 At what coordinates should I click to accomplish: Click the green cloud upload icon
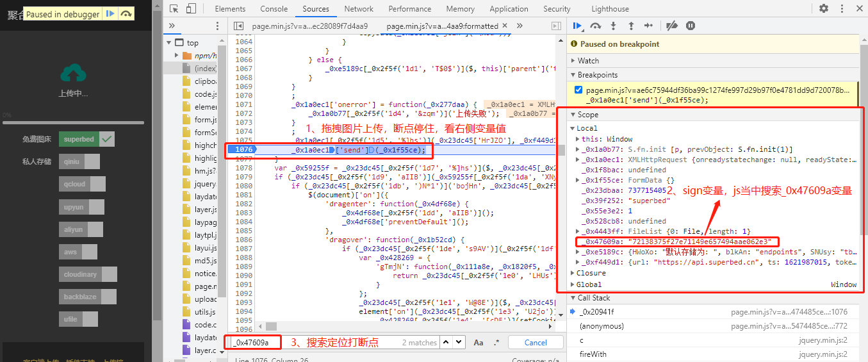tap(73, 73)
